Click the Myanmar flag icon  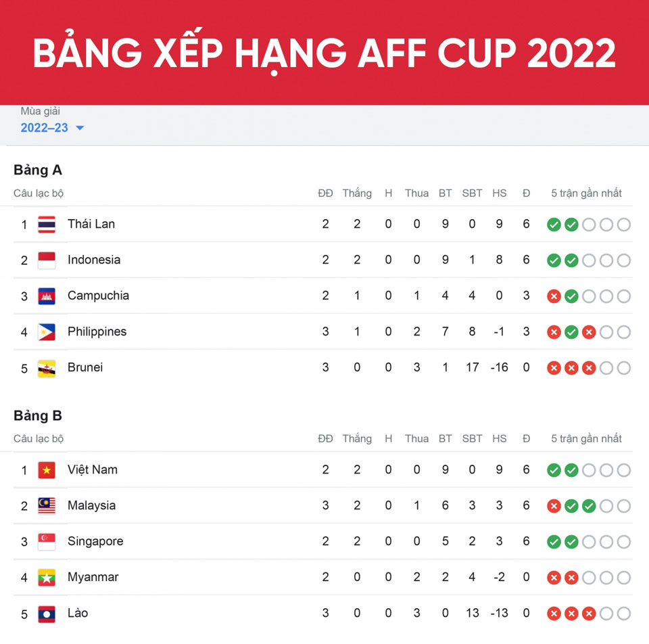click(x=47, y=578)
